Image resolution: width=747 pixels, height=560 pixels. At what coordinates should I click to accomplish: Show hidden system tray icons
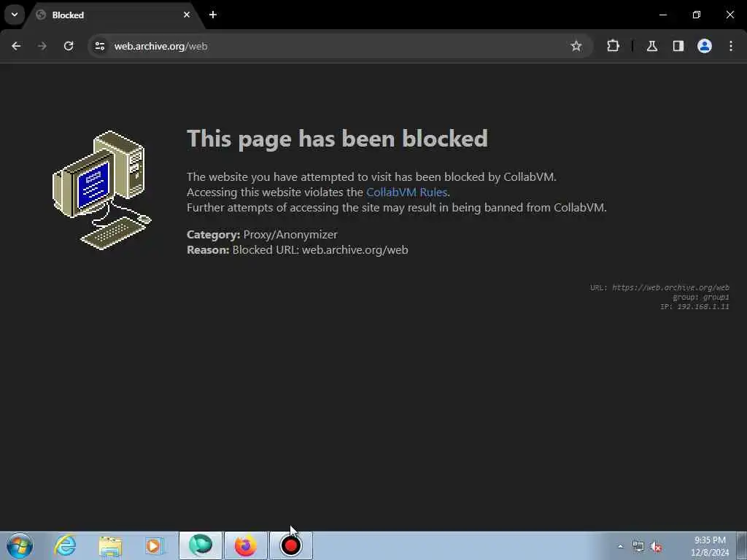click(620, 547)
